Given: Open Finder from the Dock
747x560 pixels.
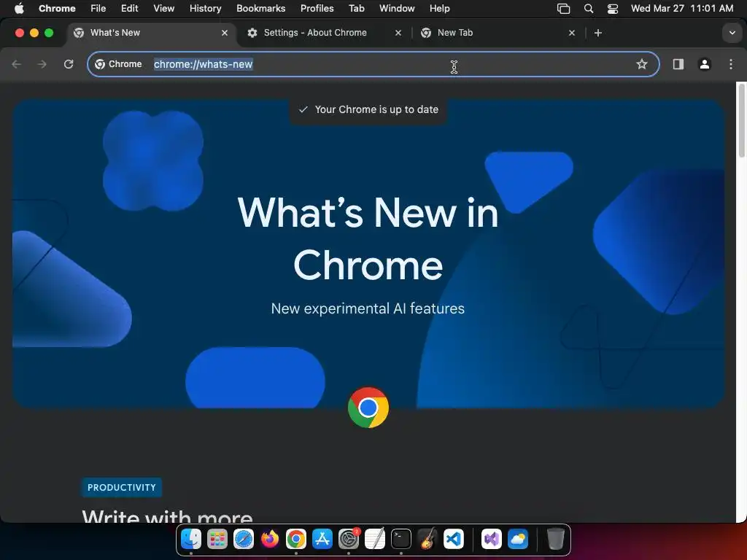Looking at the screenshot, I should click(x=191, y=539).
